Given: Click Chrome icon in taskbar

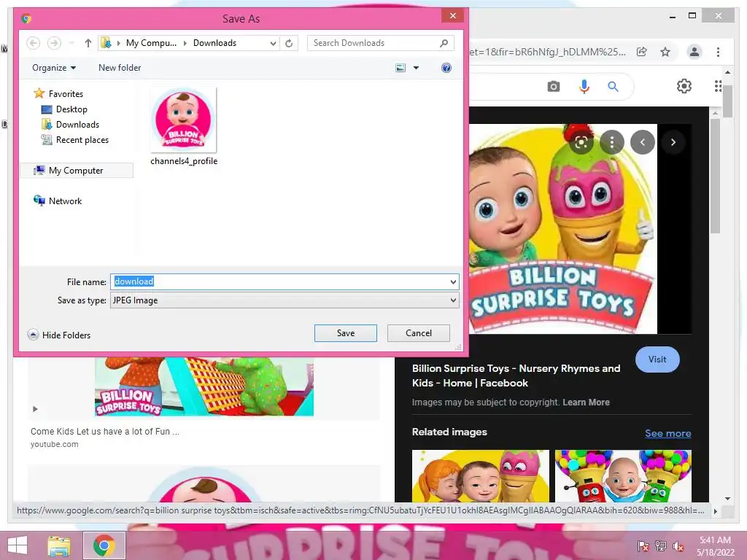Looking at the screenshot, I should [104, 545].
